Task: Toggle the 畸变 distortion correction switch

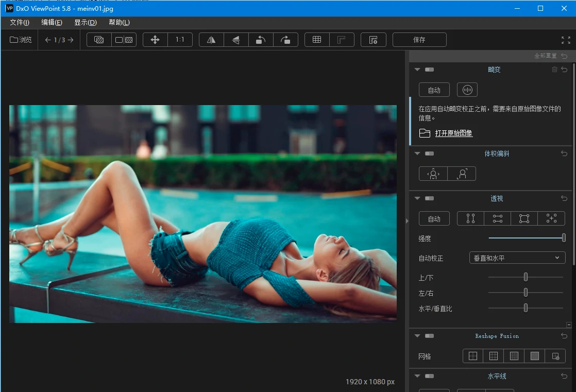Action: tap(429, 70)
